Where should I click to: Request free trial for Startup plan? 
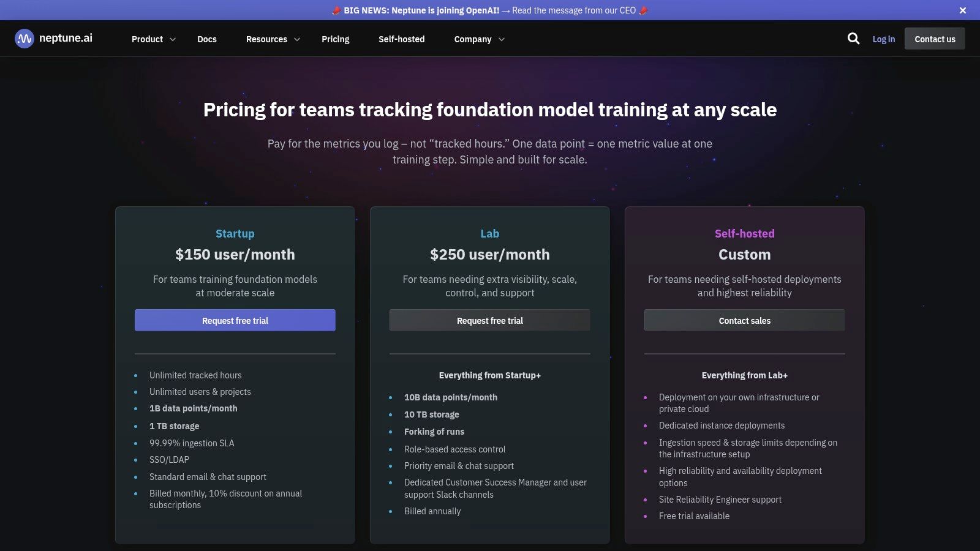point(235,320)
